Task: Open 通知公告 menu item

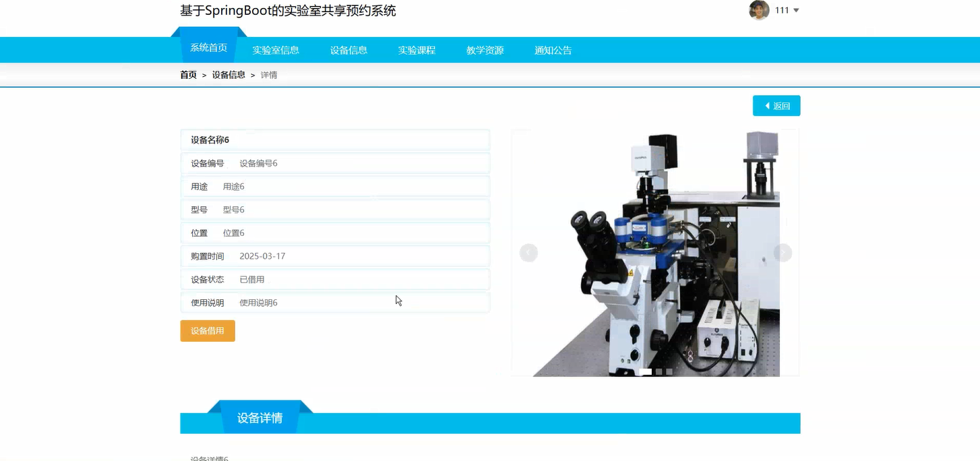Action: pos(553,50)
